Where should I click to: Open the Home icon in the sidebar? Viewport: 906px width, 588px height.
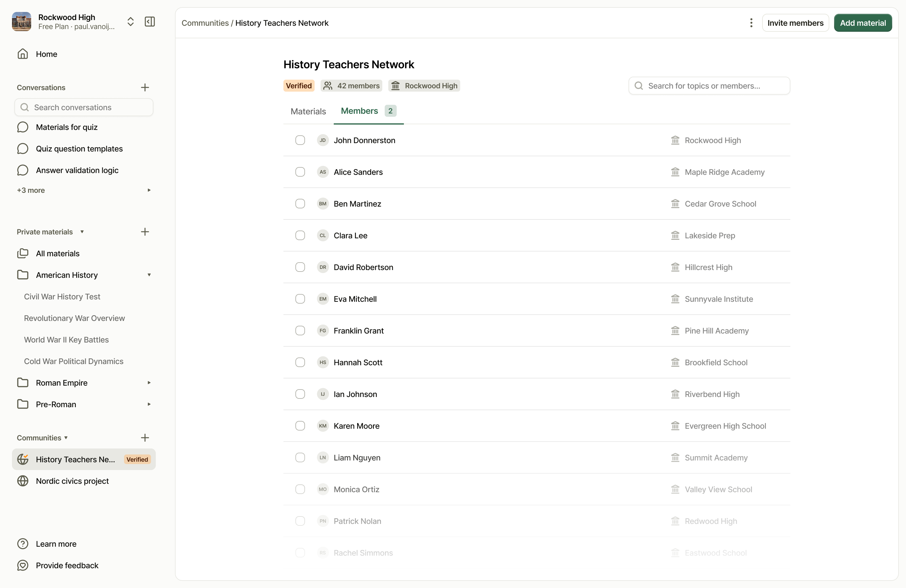[23, 54]
